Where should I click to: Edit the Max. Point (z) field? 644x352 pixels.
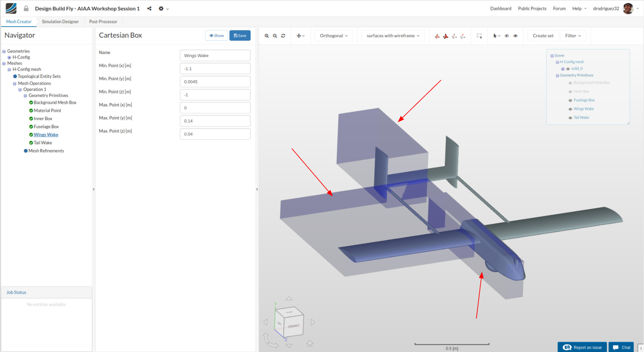click(215, 134)
